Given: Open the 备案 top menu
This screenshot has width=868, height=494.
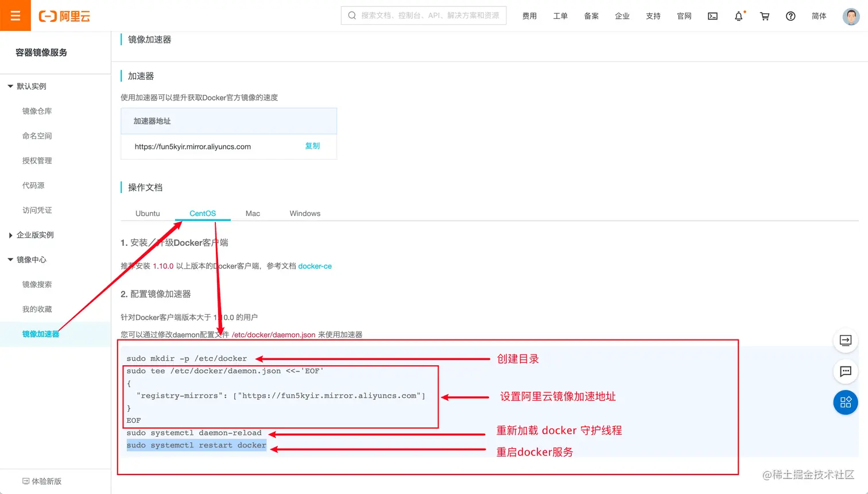Looking at the screenshot, I should click(x=591, y=16).
